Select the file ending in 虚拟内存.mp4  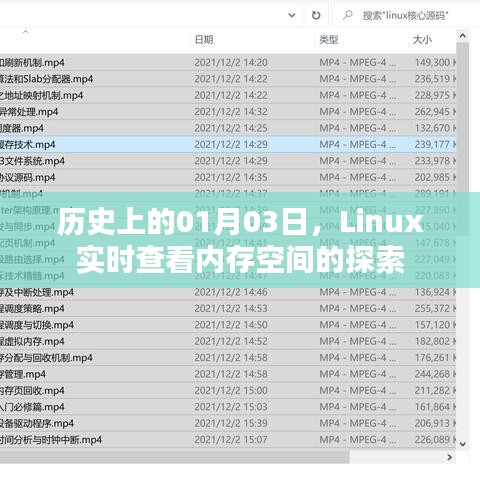coord(32,341)
